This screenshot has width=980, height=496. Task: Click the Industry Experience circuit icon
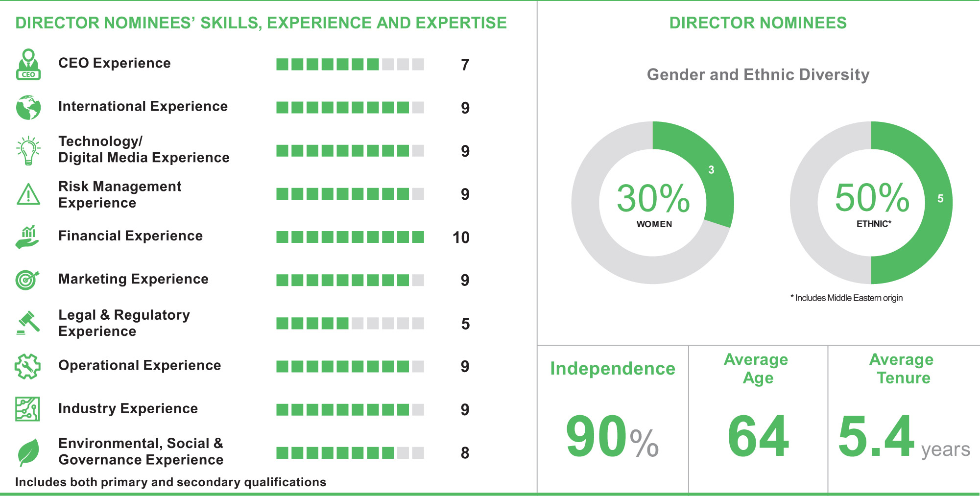click(27, 409)
